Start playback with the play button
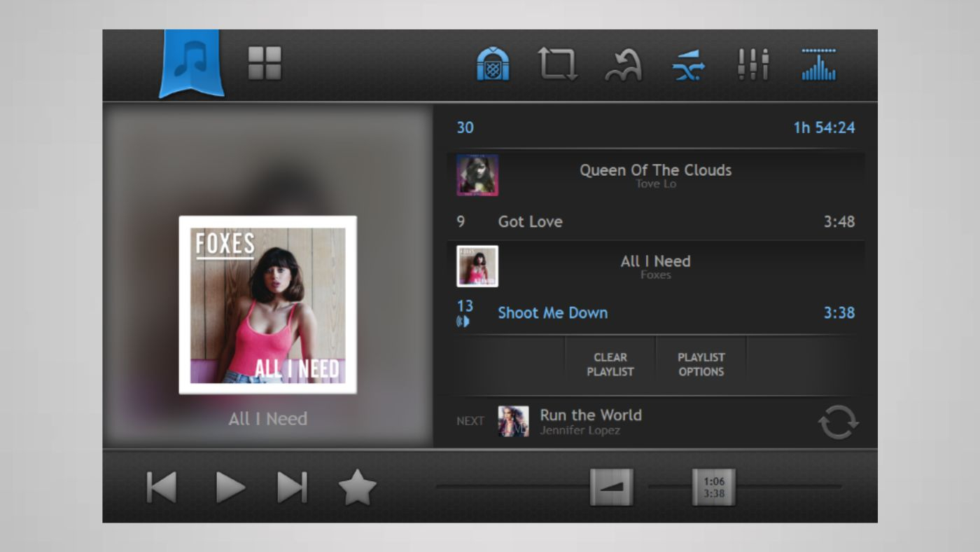 point(230,487)
